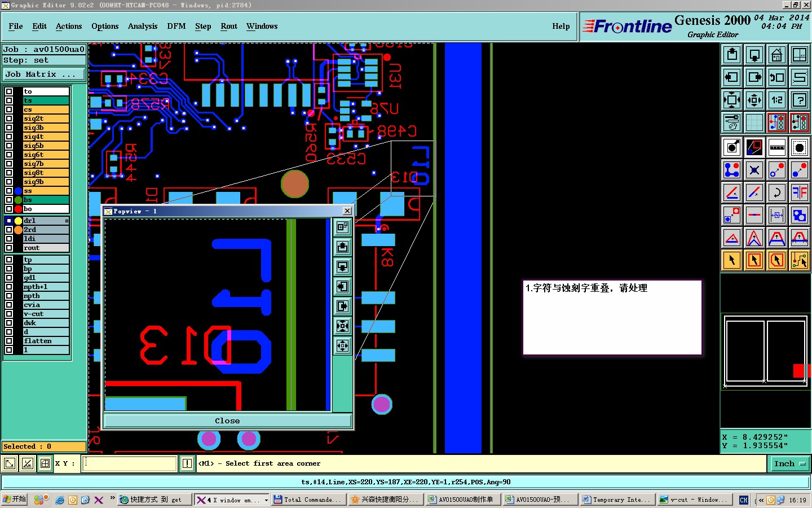The width and height of the screenshot is (812, 508).
Task: Click the previous-view return arrow icon
Action: (777, 77)
